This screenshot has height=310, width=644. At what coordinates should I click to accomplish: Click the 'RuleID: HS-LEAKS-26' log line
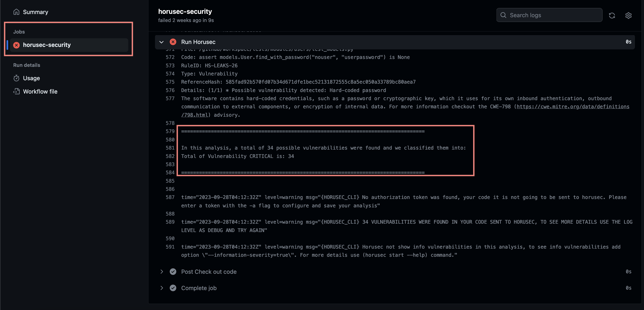[209, 65]
